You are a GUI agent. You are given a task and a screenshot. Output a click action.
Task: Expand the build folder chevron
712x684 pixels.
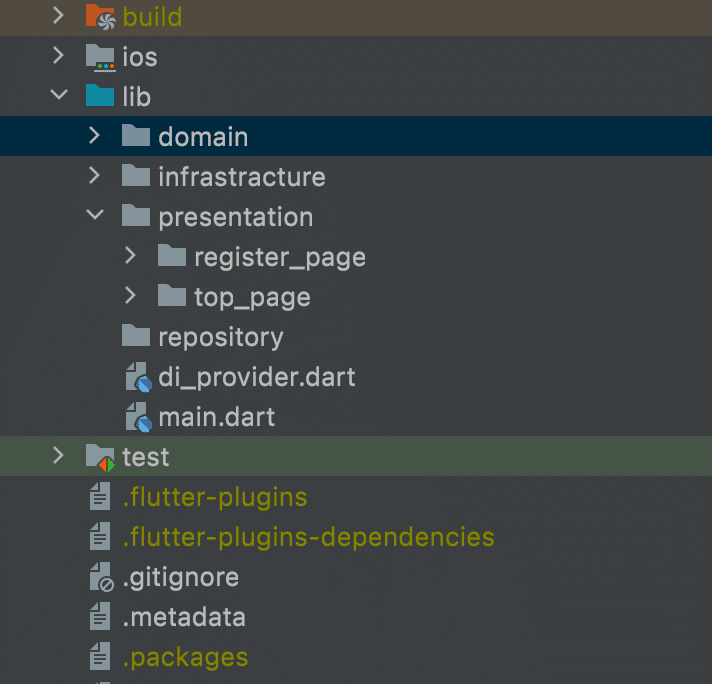click(x=58, y=15)
